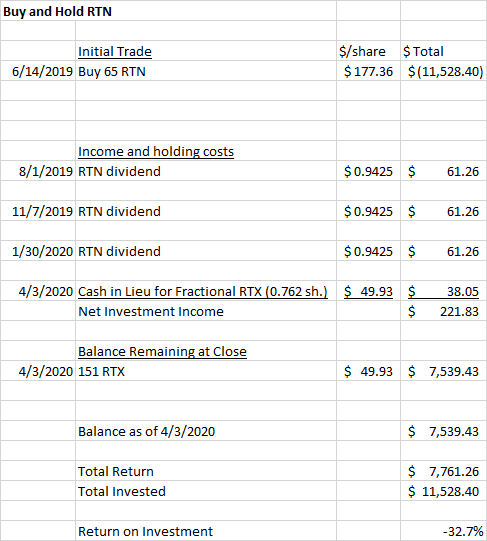
Task: Click the '151 RTX' balance cell
Action: 206,372
